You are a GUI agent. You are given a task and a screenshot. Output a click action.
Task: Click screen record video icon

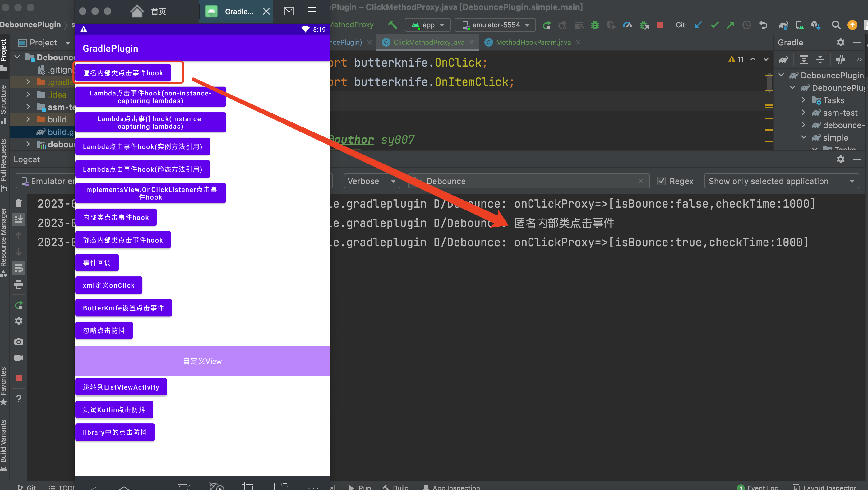tap(19, 358)
